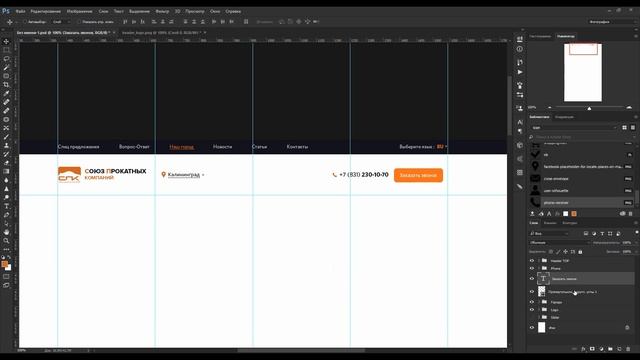Open the auto-select Layer/Group dropdown
Screen dimensions: 640x360
[x=62, y=22]
